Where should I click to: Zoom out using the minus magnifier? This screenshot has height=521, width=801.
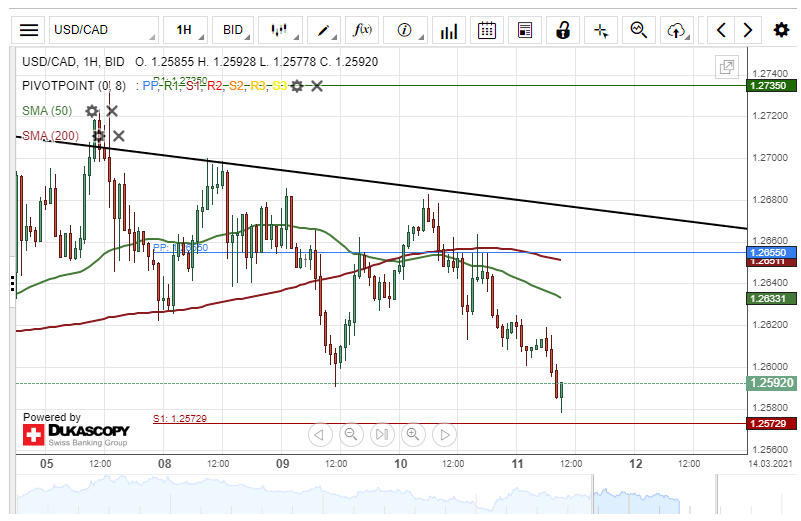[351, 435]
